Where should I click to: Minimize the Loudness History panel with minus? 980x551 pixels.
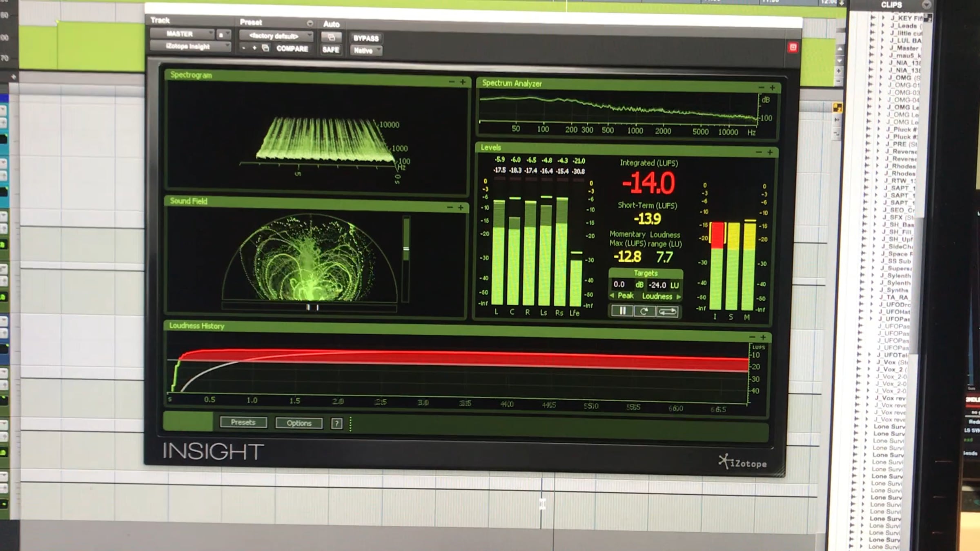click(752, 337)
